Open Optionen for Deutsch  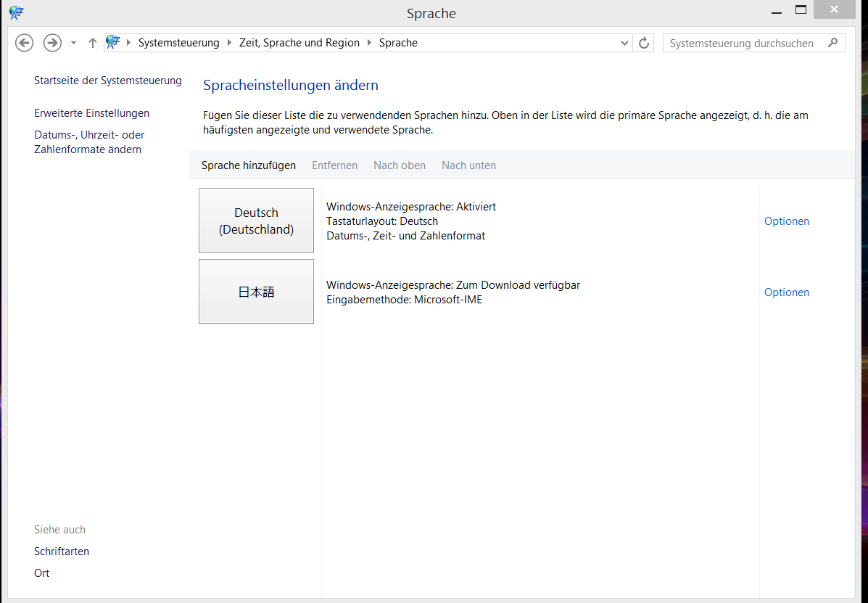(786, 221)
